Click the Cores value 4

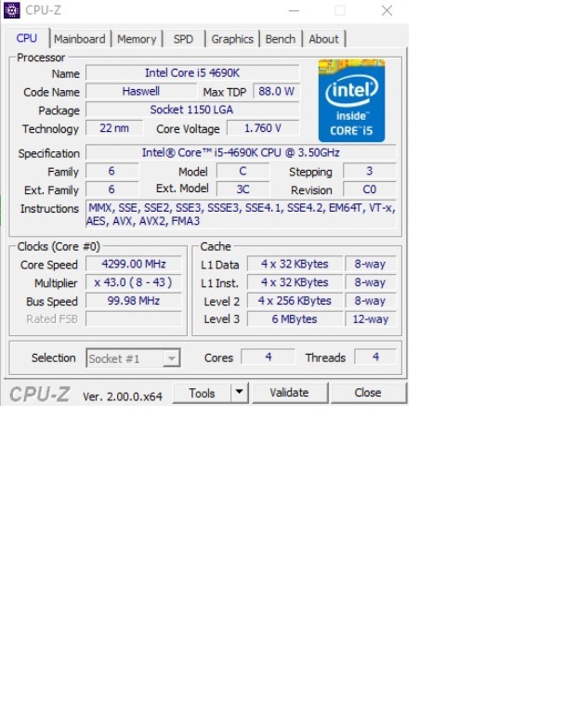(268, 357)
